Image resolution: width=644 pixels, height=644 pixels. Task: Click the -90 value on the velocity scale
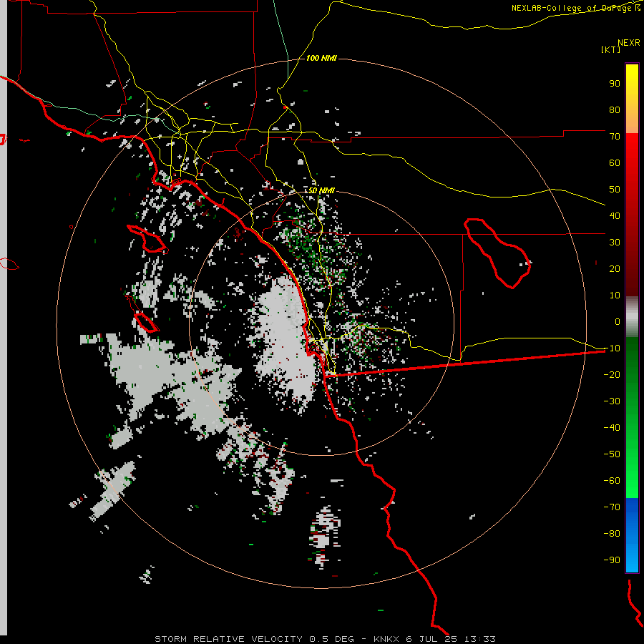tap(612, 560)
